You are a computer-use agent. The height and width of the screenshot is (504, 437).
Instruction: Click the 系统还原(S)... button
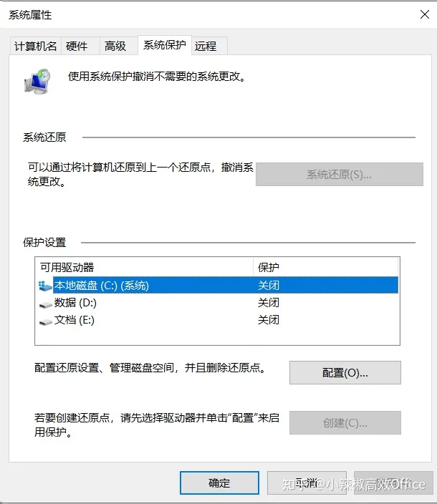[340, 174]
